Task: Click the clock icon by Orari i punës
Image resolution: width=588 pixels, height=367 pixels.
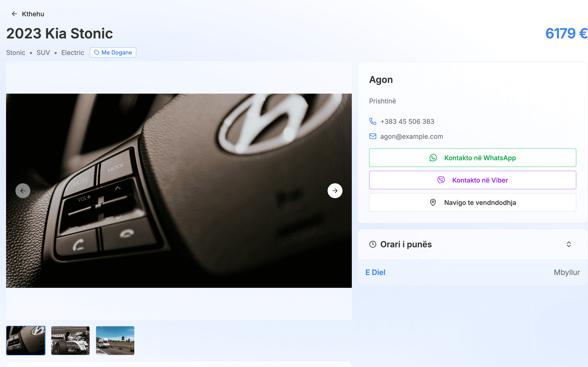Action: (373, 244)
